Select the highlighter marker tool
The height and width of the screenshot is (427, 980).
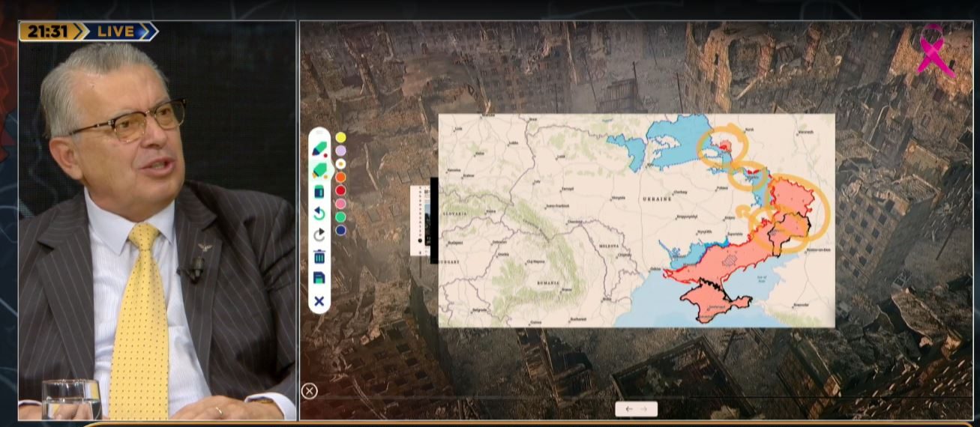(319, 170)
